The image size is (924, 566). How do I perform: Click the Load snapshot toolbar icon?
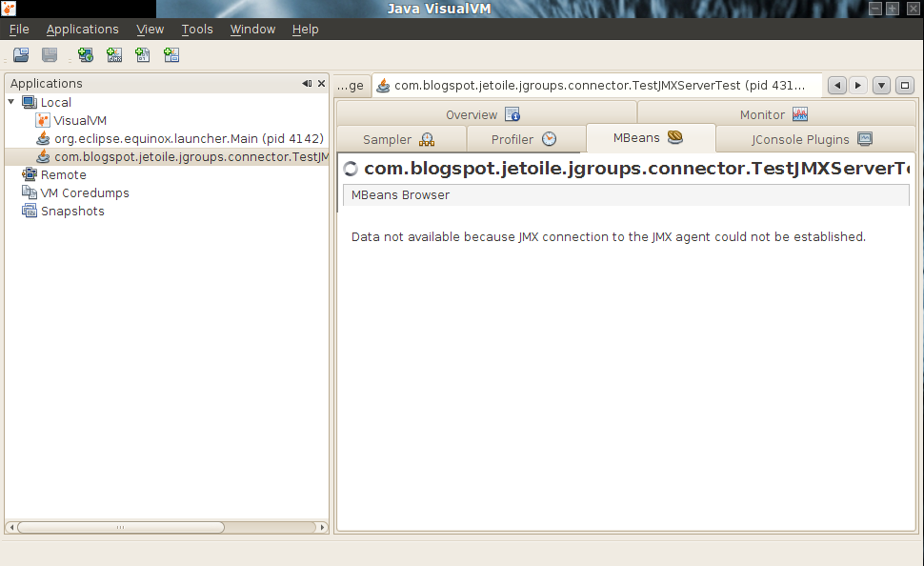pyautogui.click(x=21, y=55)
